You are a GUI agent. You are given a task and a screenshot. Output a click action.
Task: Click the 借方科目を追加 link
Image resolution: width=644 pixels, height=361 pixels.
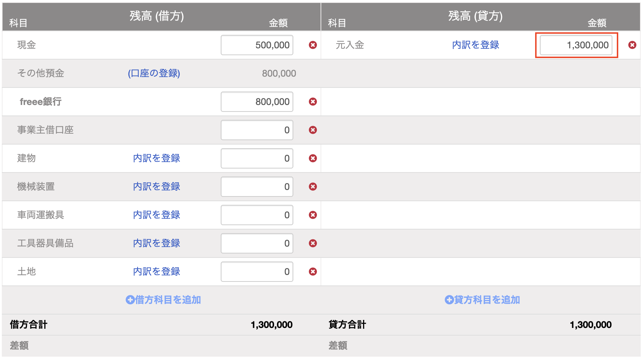coord(163,300)
